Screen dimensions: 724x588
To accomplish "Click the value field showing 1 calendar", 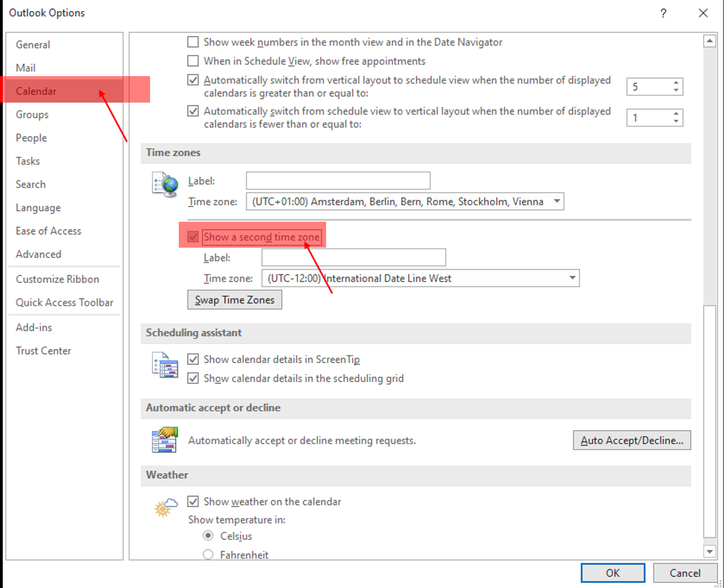I will pyautogui.click(x=648, y=117).
